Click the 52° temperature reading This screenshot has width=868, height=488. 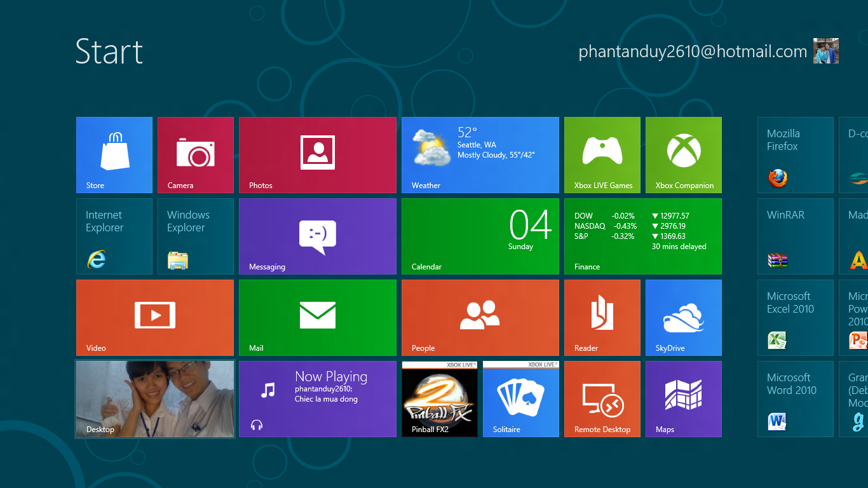tap(467, 133)
